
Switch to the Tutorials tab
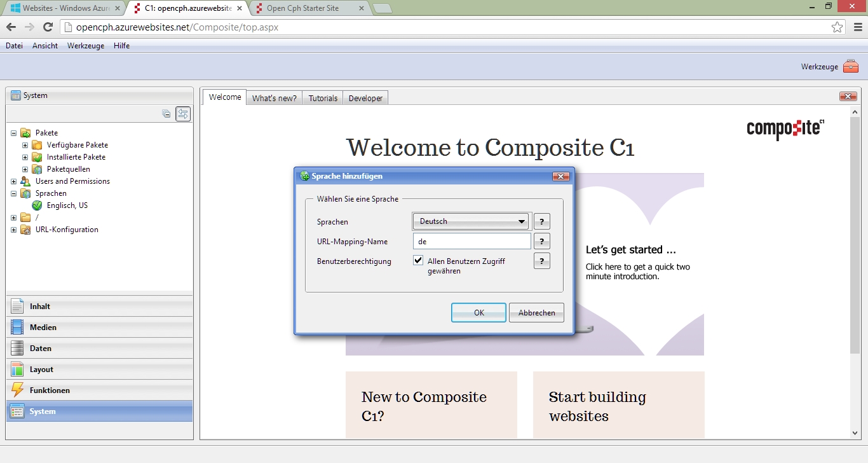pyautogui.click(x=323, y=98)
